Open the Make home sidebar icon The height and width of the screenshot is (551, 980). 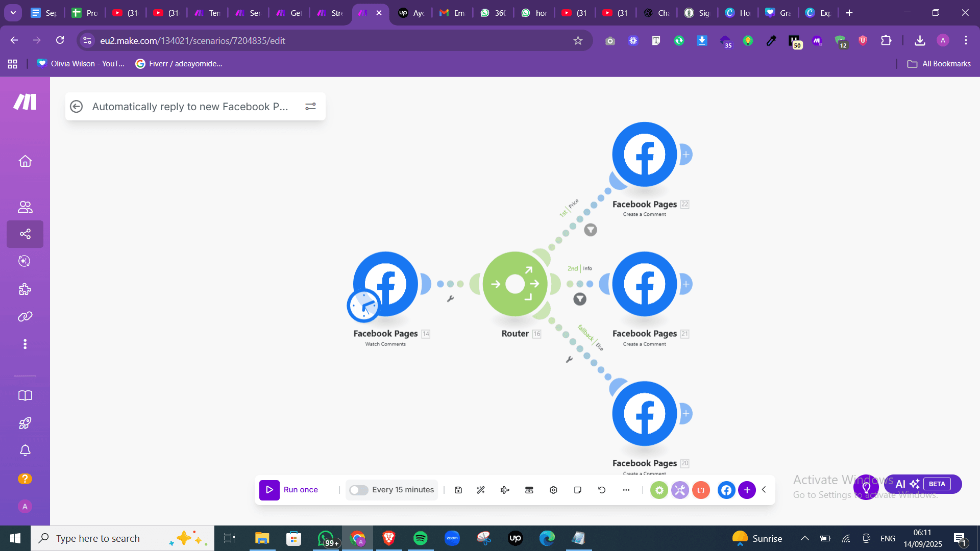(x=25, y=161)
